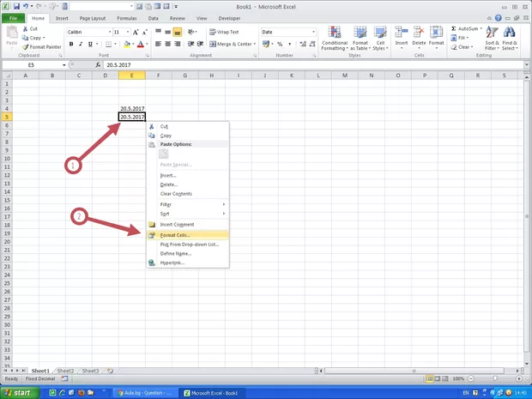Switch to the Page Layout tab
The image size is (532, 399).
click(93, 18)
